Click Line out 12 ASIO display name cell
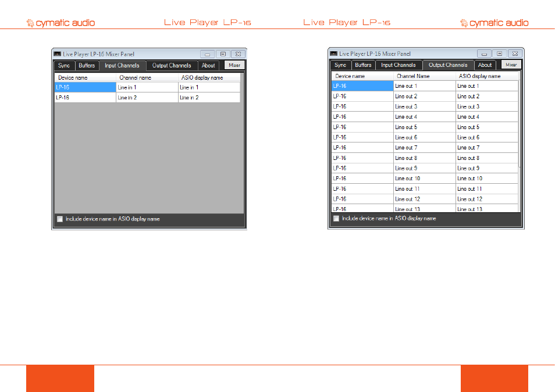This screenshot has height=392, width=555. click(487, 199)
